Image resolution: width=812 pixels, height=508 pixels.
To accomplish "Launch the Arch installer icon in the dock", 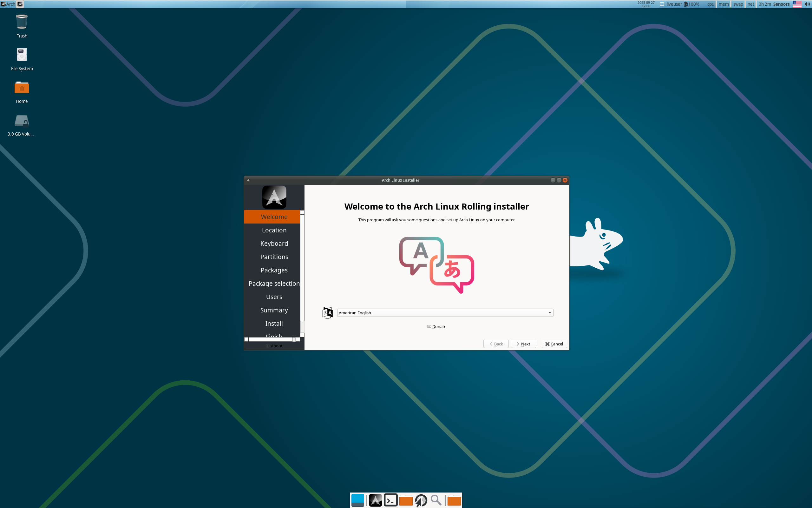I will [375, 500].
